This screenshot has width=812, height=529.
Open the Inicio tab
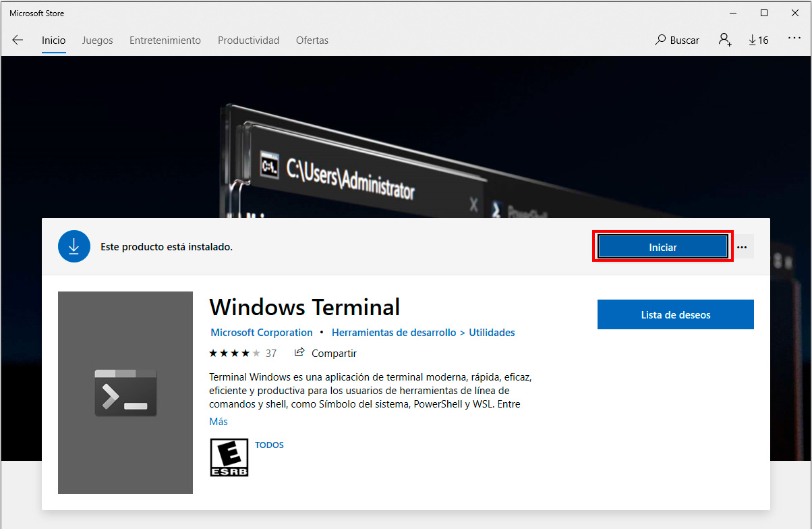pyautogui.click(x=54, y=40)
